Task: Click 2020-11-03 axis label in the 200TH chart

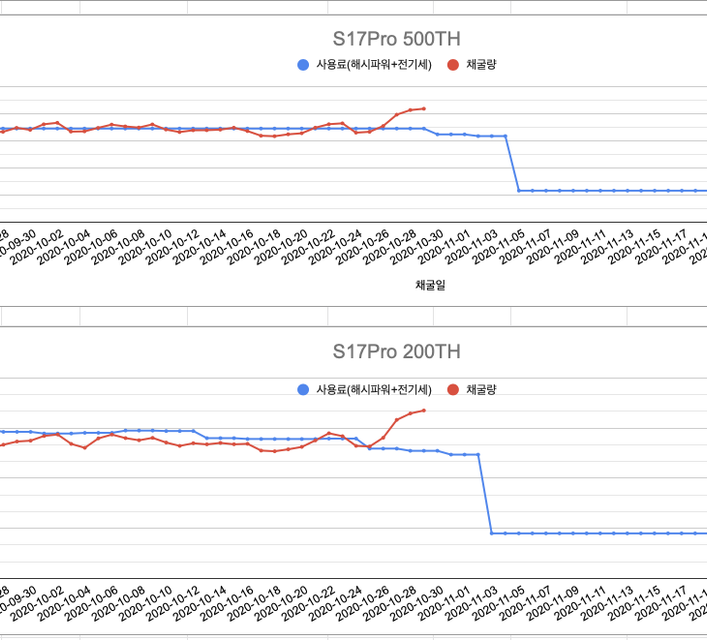Action: (472, 603)
